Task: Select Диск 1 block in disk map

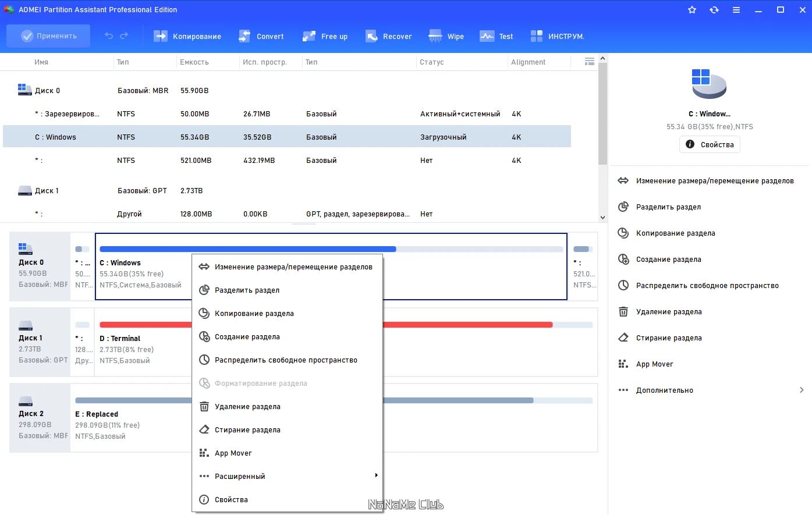Action: [x=40, y=342]
